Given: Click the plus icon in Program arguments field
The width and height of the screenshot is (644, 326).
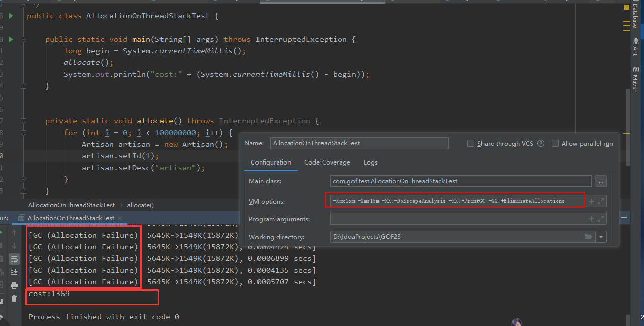Looking at the screenshot, I should (591, 219).
